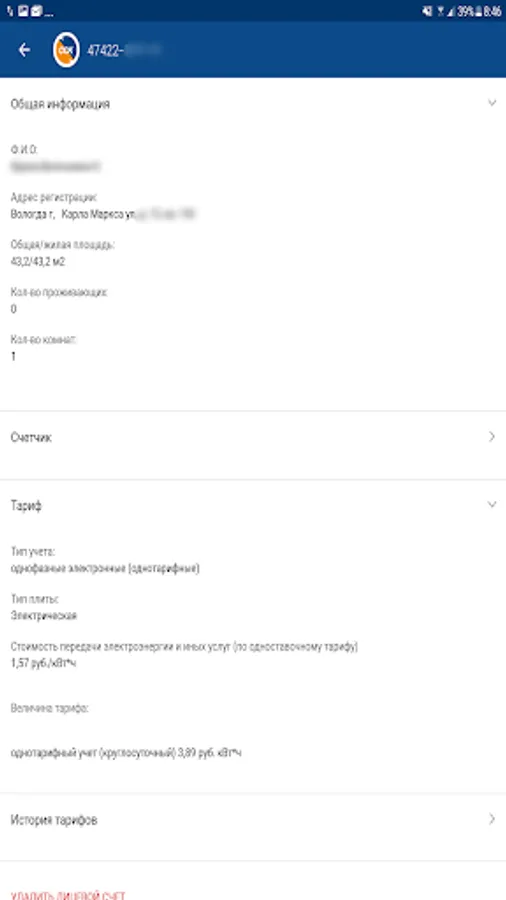Collapse the Тариф section chevron
The height and width of the screenshot is (900, 506).
pyautogui.click(x=492, y=505)
